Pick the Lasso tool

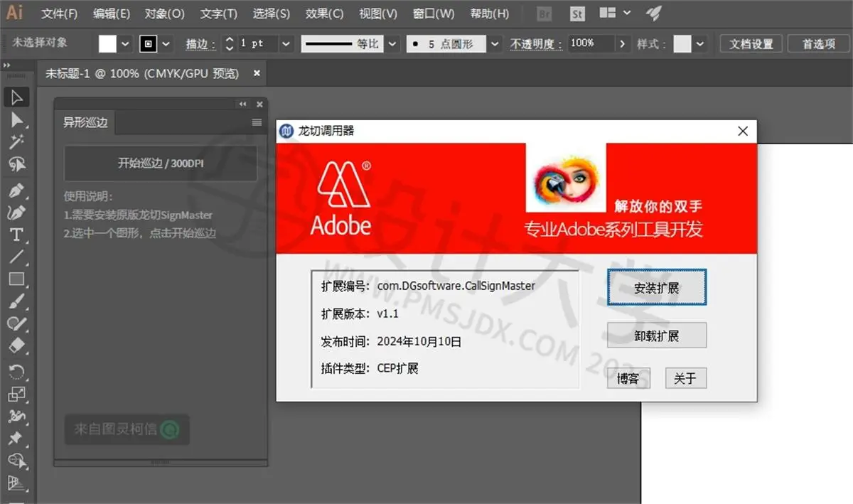tap(16, 165)
